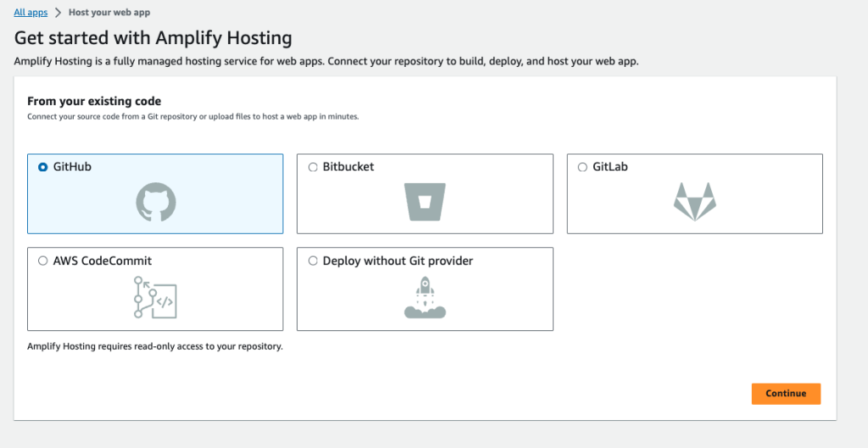Click the rocket launch icon
The height and width of the screenshot is (448, 868).
tap(426, 297)
